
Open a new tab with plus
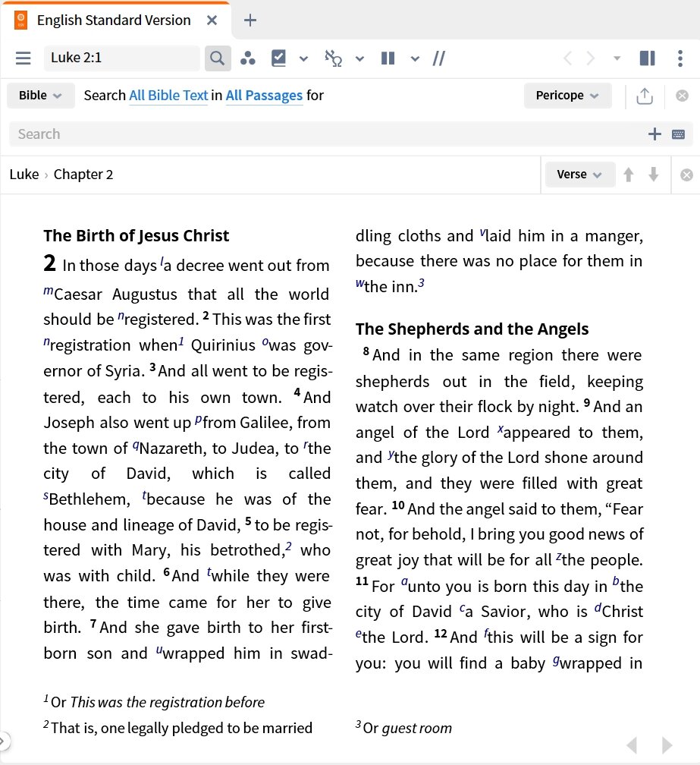coord(250,20)
